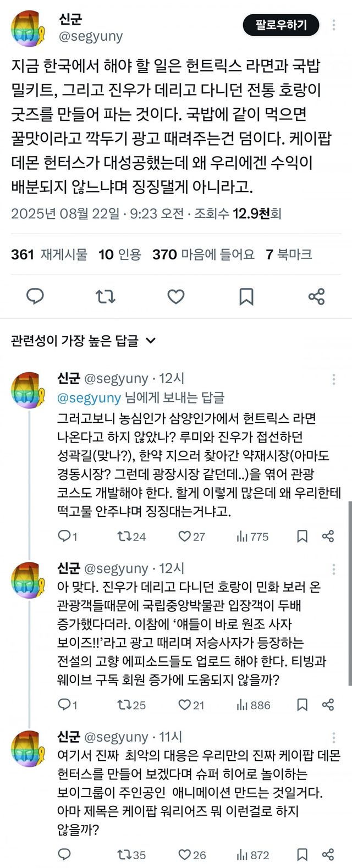Share the second reply
Viewport: 352px width, 868px height.
[x=328, y=704]
